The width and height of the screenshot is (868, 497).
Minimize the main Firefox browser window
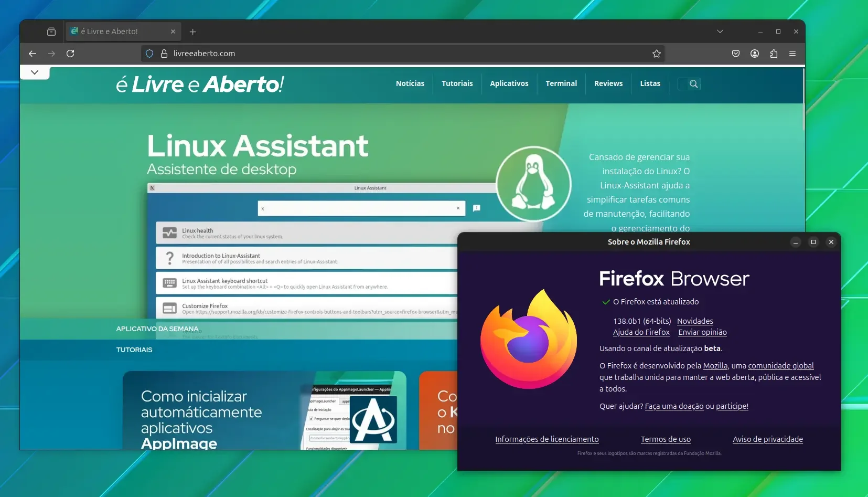[760, 31]
